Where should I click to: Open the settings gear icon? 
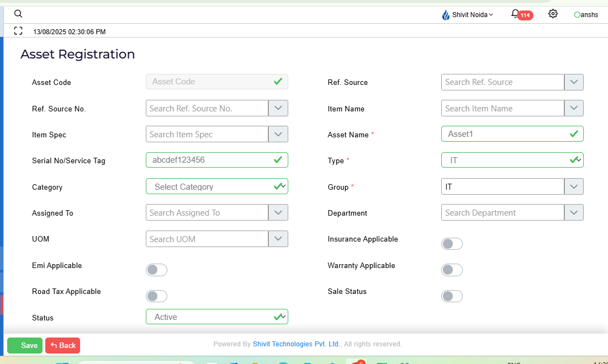tap(553, 14)
